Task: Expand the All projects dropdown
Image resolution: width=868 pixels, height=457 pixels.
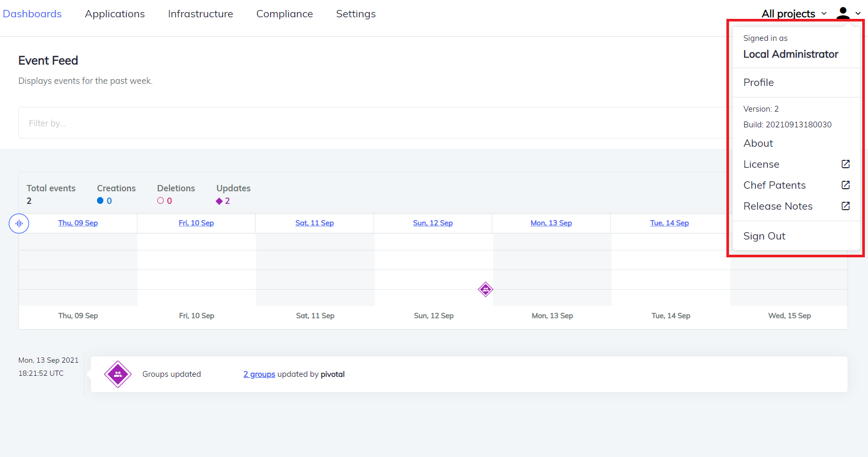Action: click(794, 14)
